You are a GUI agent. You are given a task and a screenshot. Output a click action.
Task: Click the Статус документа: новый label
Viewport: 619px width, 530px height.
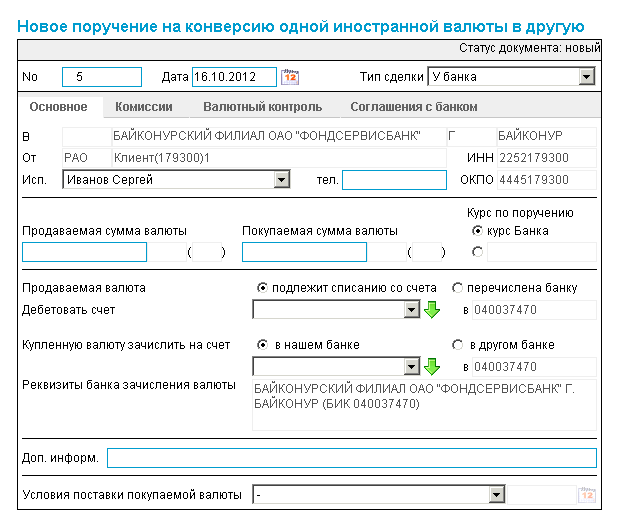click(529, 48)
